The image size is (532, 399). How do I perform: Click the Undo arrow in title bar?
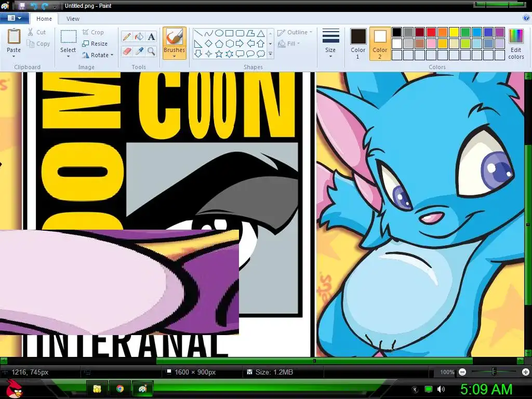coord(34,6)
